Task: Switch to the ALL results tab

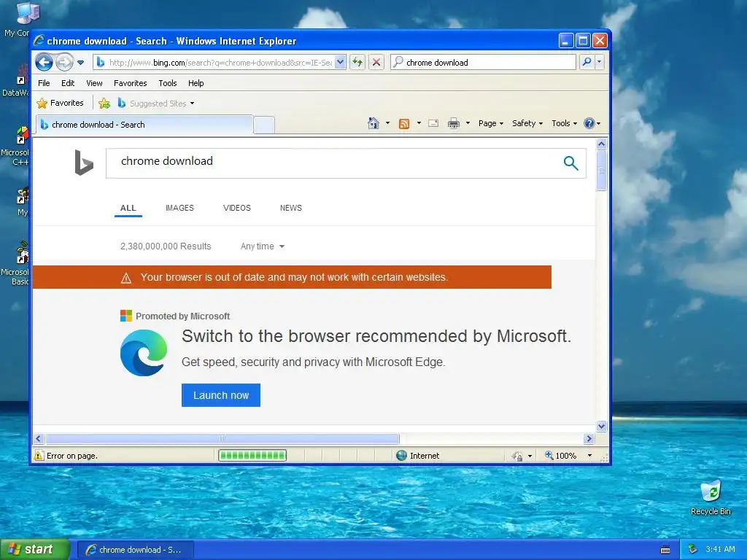Action: (128, 208)
